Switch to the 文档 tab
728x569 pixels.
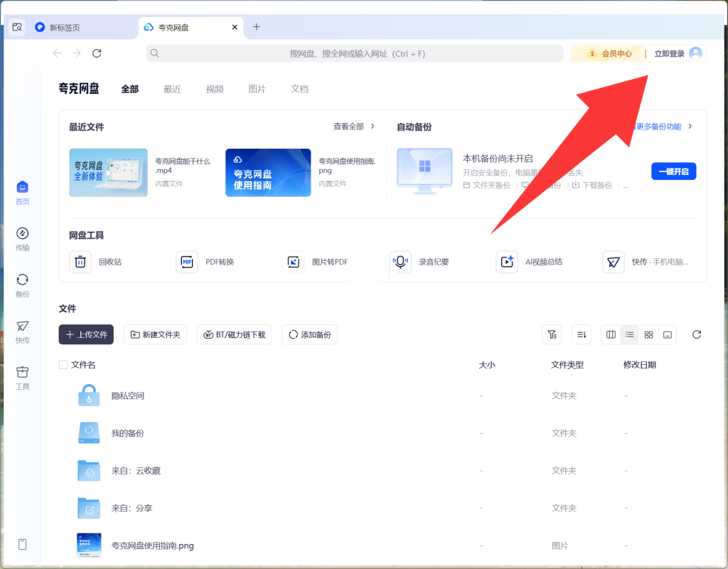[x=300, y=89]
